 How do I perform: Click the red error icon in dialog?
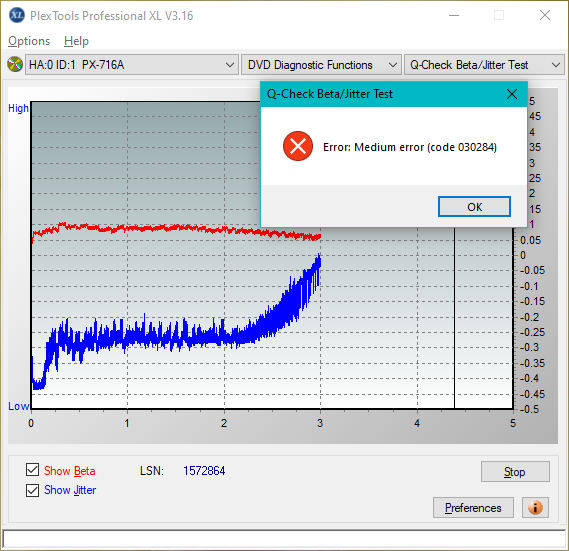298,146
